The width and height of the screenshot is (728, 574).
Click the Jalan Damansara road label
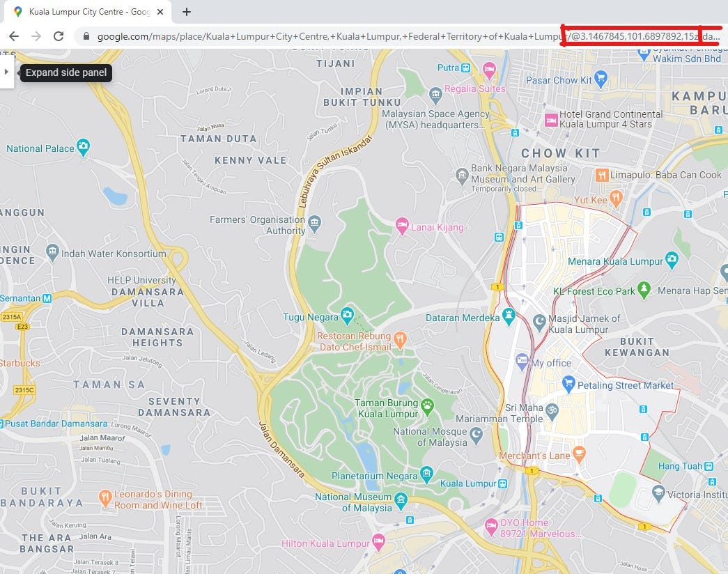[x=281, y=449]
